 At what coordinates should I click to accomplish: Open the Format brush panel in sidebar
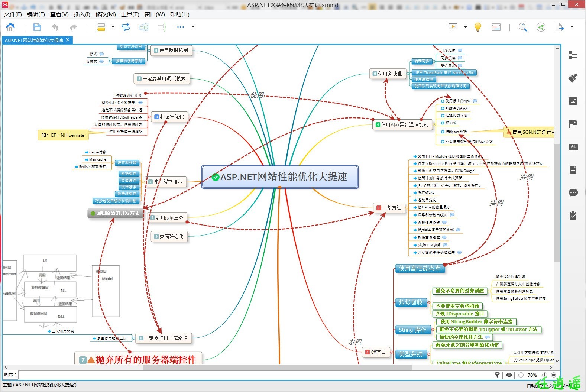point(573,78)
